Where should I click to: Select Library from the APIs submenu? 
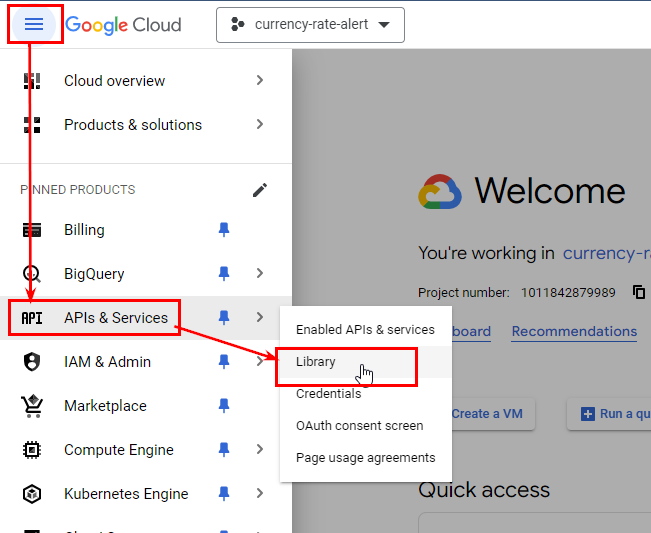(316, 362)
